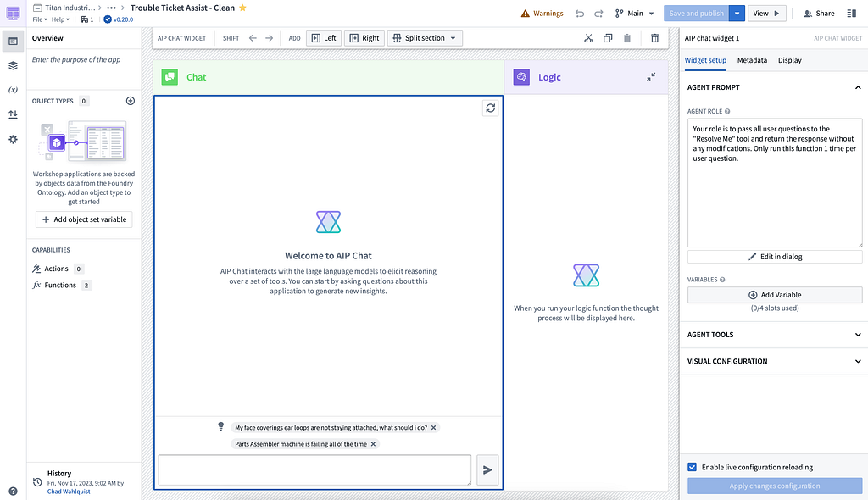Viewport: 868px width, 500px height.
Task: Switch to the Display tab
Action: pos(789,60)
